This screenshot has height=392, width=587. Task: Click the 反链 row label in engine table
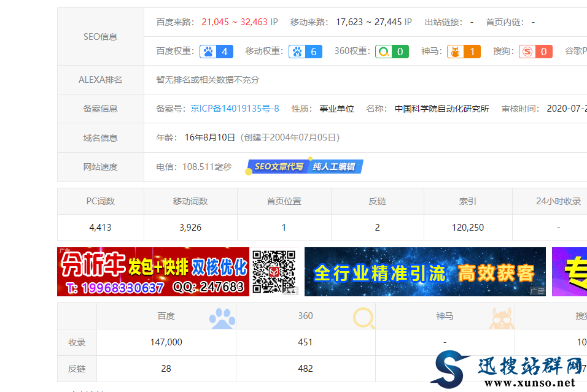[x=77, y=369]
